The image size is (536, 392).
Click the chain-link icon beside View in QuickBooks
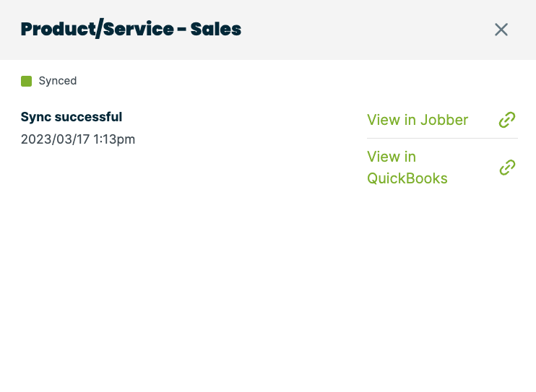tap(507, 167)
